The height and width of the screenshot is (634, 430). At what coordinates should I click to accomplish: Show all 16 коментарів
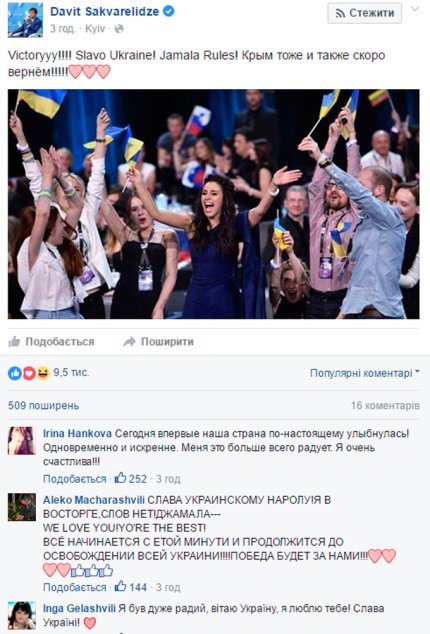(x=385, y=406)
